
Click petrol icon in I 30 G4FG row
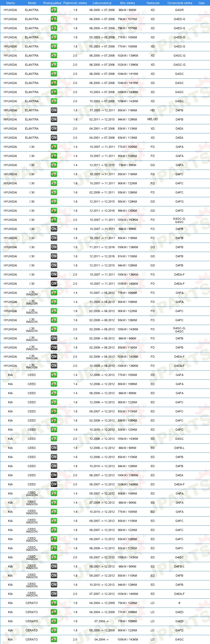tap(54, 202)
